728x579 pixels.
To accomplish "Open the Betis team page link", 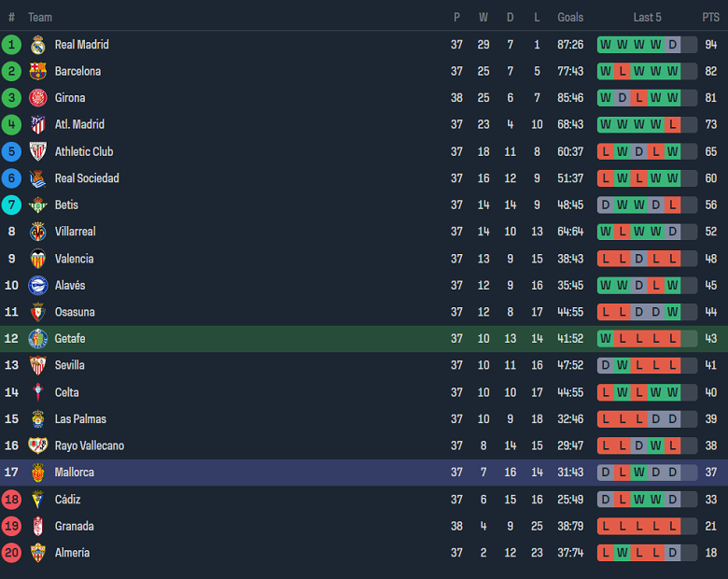I will pos(66,205).
